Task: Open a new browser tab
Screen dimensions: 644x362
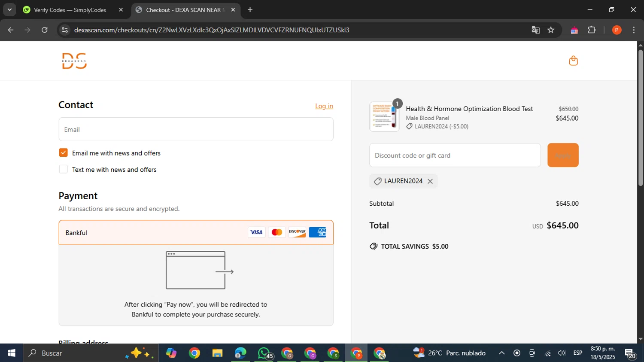Action: (x=250, y=10)
